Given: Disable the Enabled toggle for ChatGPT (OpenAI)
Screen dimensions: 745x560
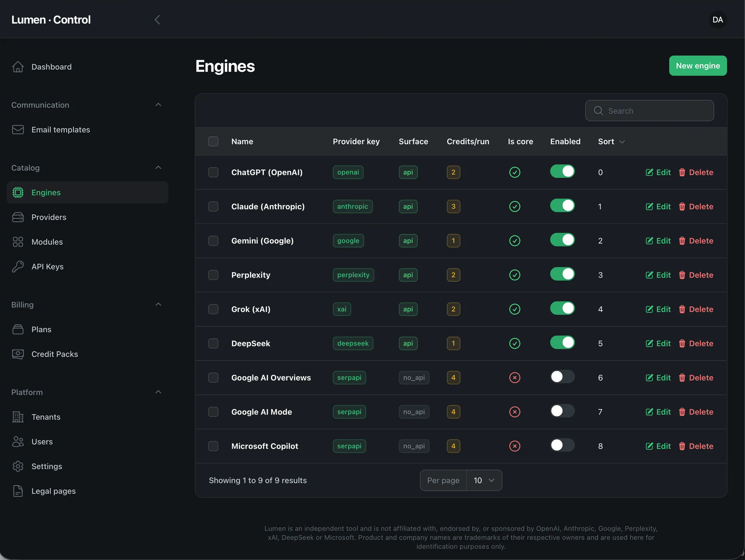Looking at the screenshot, I should coord(562,171).
